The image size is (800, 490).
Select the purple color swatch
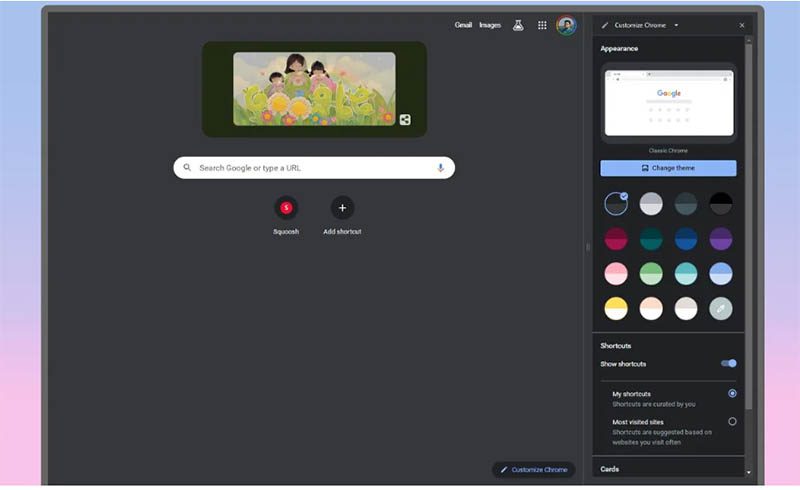pos(721,238)
